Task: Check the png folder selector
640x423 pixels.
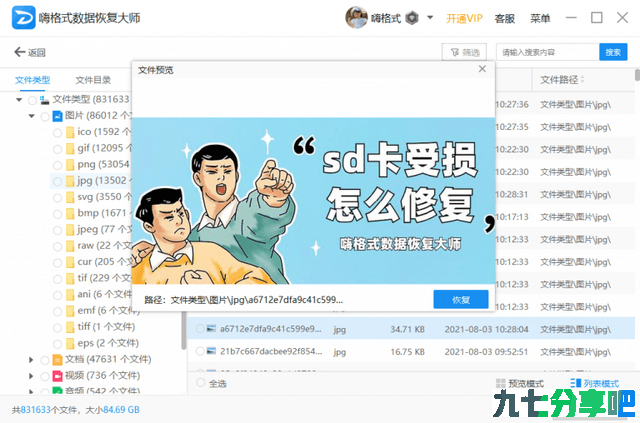Action: point(58,165)
